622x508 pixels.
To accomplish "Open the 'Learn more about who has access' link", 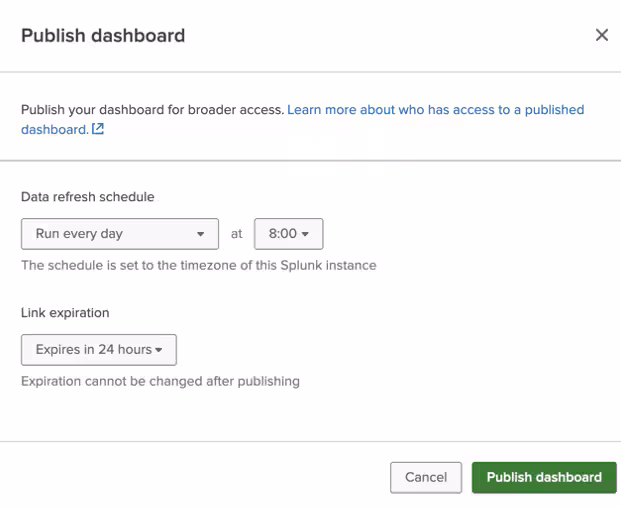I will (435, 109).
